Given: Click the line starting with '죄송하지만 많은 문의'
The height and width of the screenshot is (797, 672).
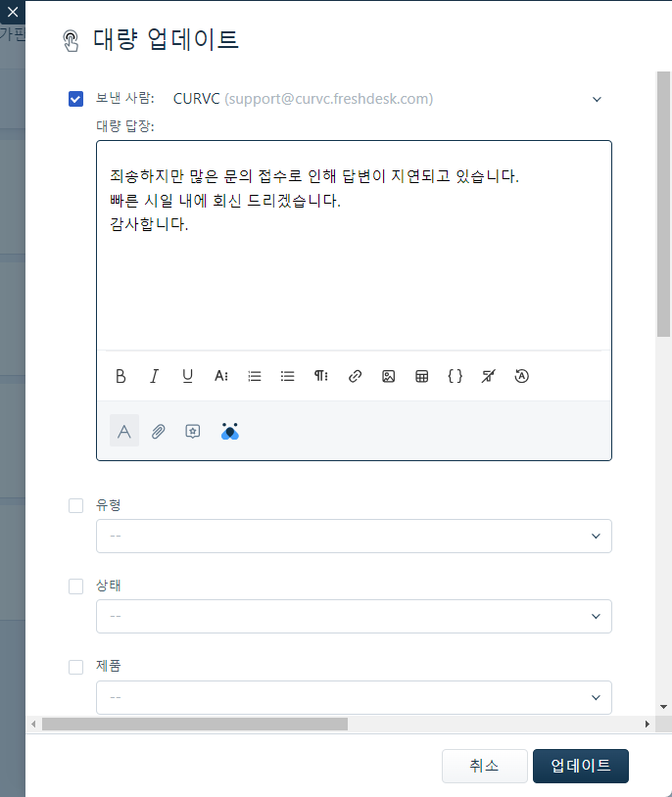Looking at the screenshot, I should pyautogui.click(x=313, y=176).
